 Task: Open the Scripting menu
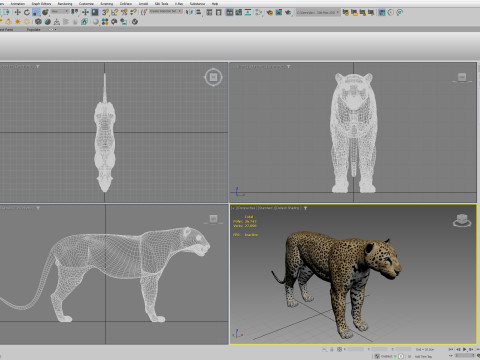107,3
